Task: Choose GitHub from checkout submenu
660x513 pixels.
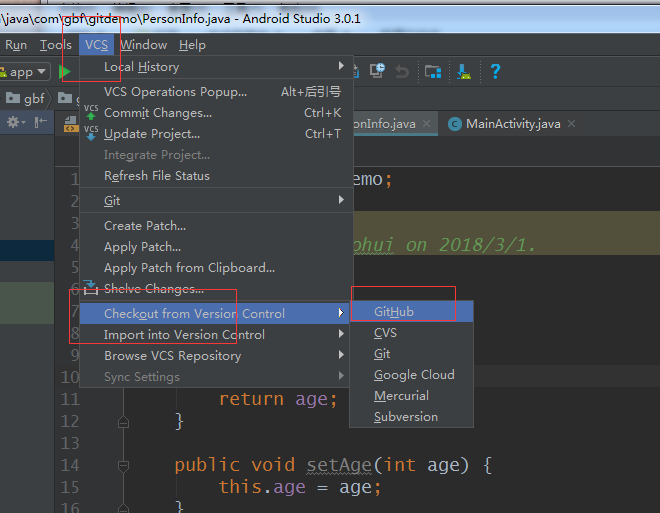Action: pyautogui.click(x=412, y=312)
